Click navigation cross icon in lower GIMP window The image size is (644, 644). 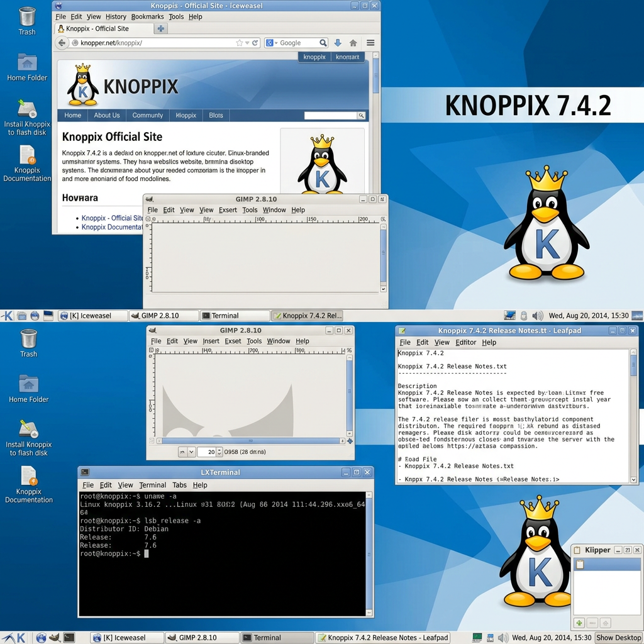point(350,441)
